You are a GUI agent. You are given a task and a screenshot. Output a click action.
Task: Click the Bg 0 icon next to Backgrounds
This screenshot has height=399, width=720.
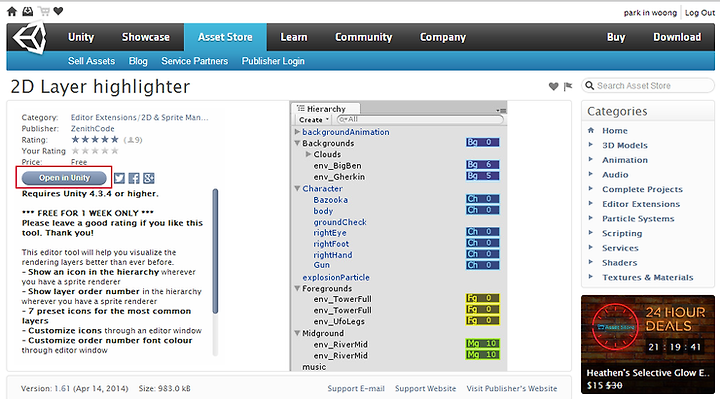point(483,142)
